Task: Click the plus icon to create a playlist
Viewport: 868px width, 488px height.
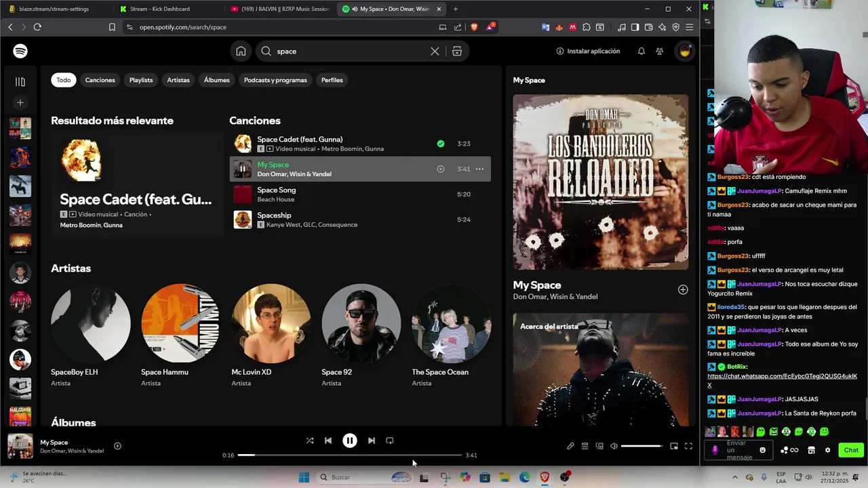Action: click(x=20, y=102)
